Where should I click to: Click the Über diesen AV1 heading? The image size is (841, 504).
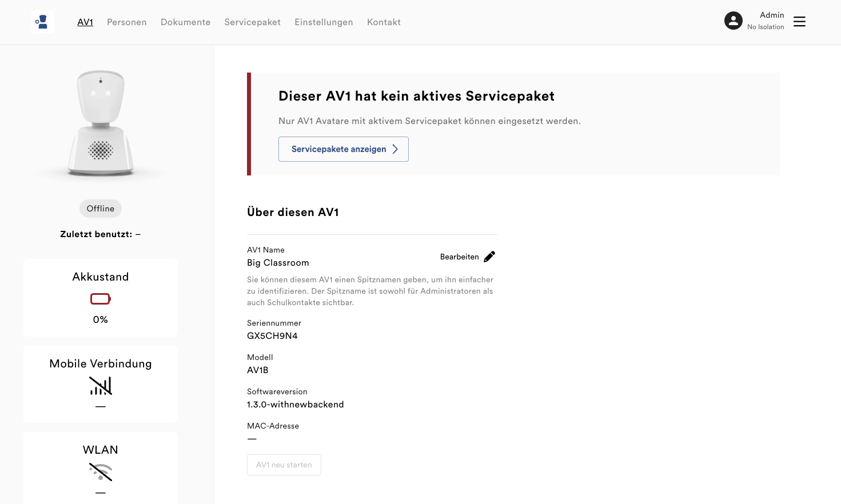[x=293, y=212]
